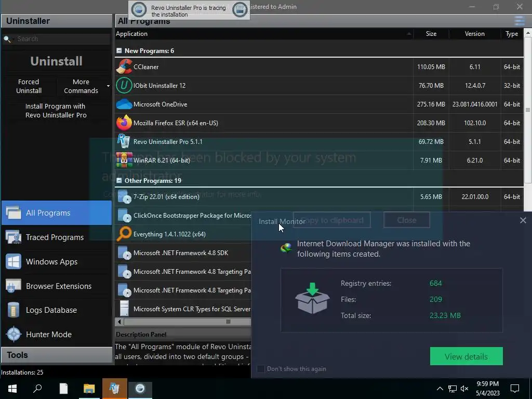The height and width of the screenshot is (399, 532).
Task: Open the Logs Database module
Action: click(x=57, y=310)
